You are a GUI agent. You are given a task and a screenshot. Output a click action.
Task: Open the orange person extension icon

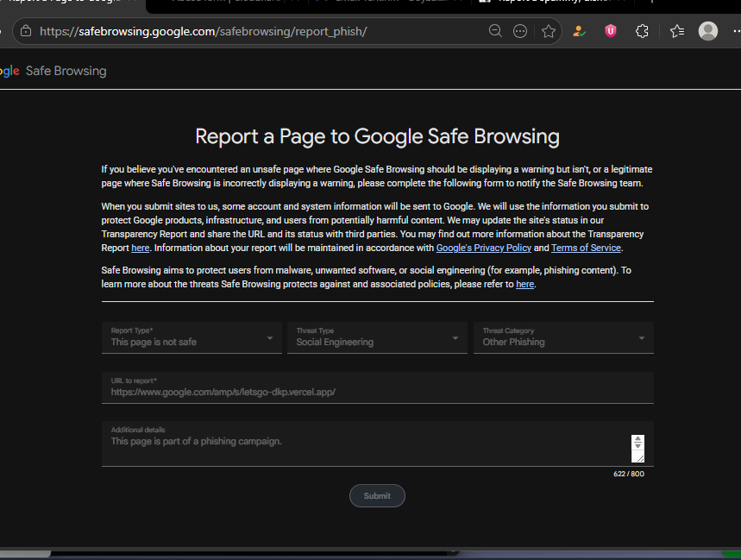[579, 31]
